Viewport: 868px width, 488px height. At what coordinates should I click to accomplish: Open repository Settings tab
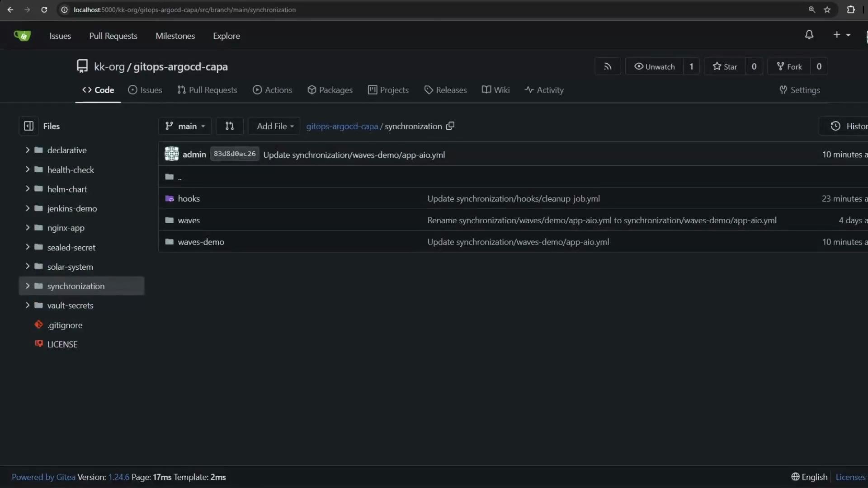click(800, 90)
